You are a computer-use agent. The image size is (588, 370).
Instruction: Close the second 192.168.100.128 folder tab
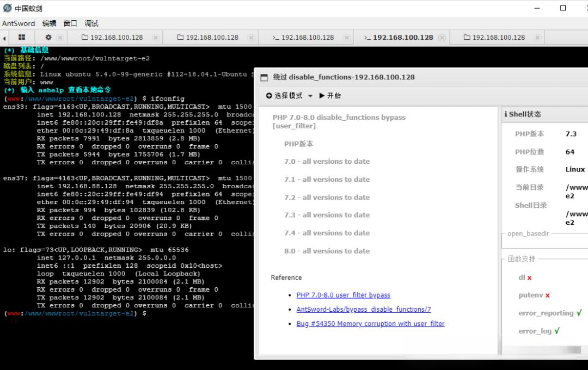pos(251,38)
